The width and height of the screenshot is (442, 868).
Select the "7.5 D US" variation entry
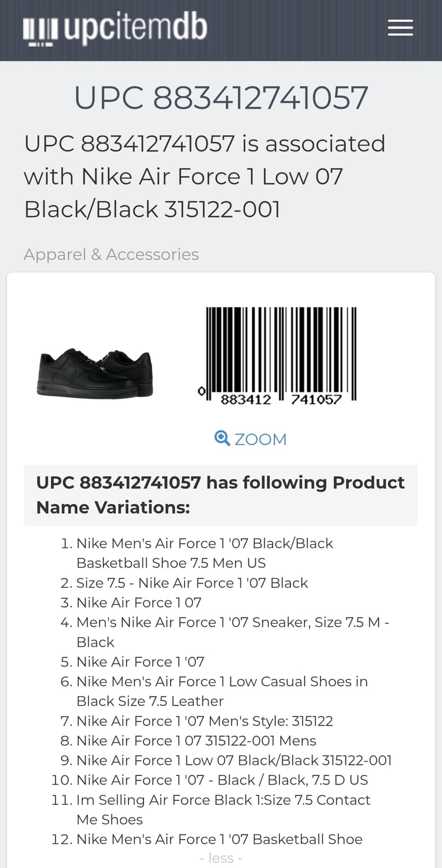tap(222, 780)
